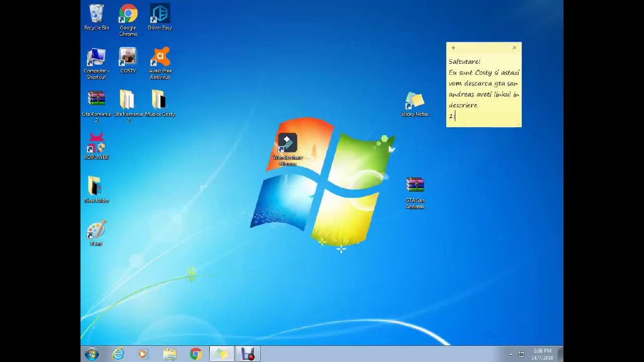Click the note line 'Eu sunt Costy si astazi'

pyautogui.click(x=484, y=72)
